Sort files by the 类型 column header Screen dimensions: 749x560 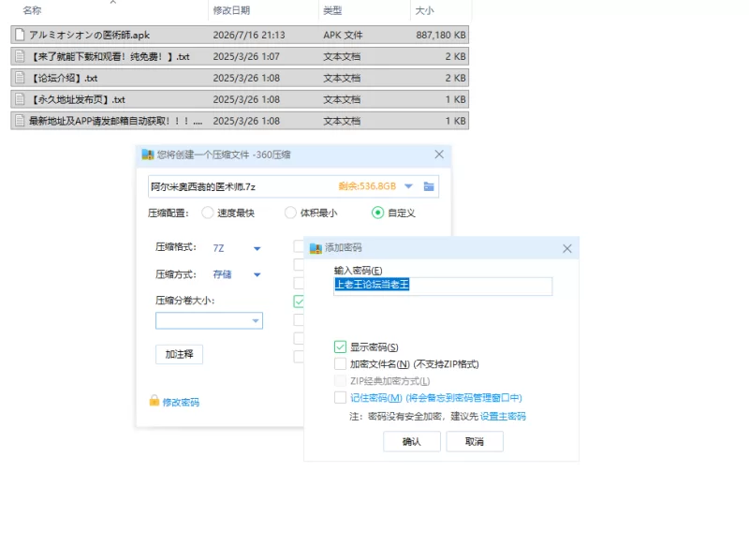coord(332,10)
